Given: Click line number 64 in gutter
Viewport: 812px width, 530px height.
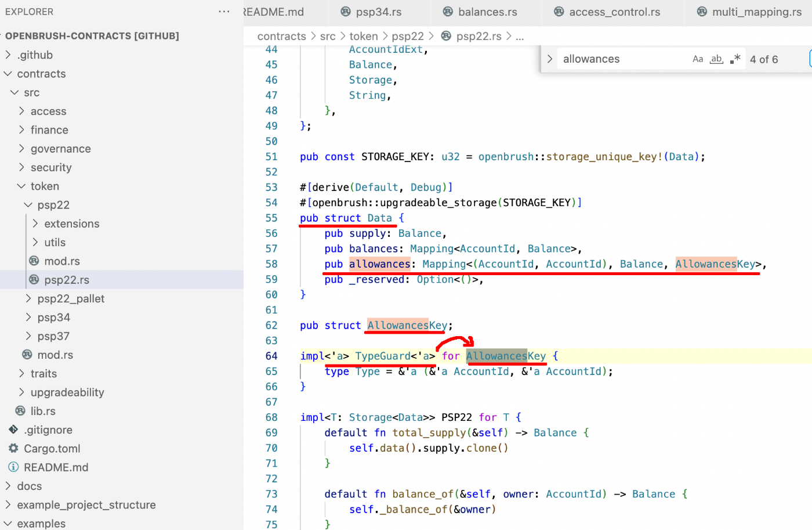Looking at the screenshot, I should 271,356.
